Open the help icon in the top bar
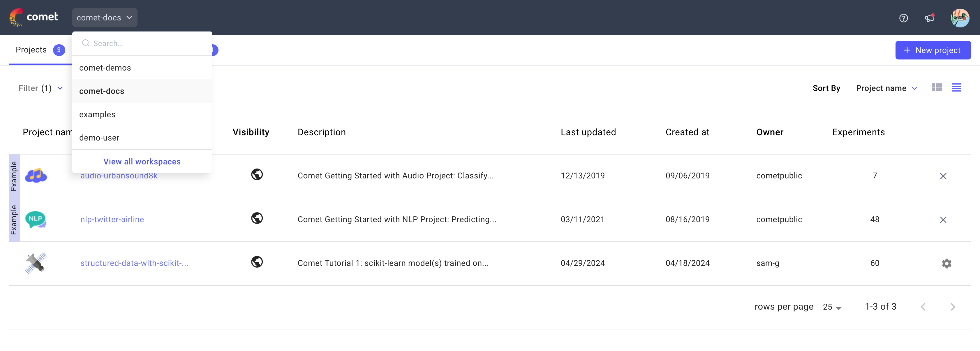980x351 pixels. tap(904, 17)
